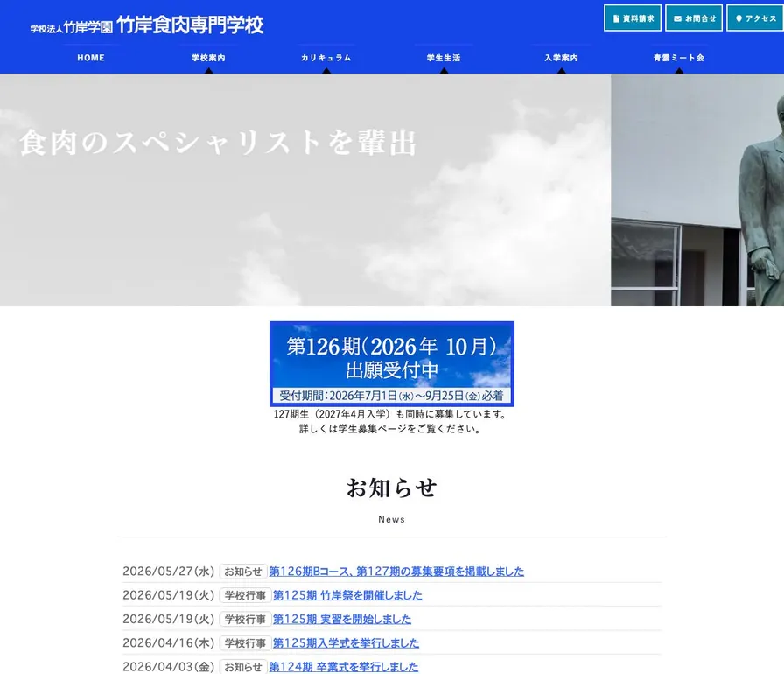This screenshot has height=674, width=784.
Task: Expand dropdown arrow under カリキュラム
Action: point(326,71)
